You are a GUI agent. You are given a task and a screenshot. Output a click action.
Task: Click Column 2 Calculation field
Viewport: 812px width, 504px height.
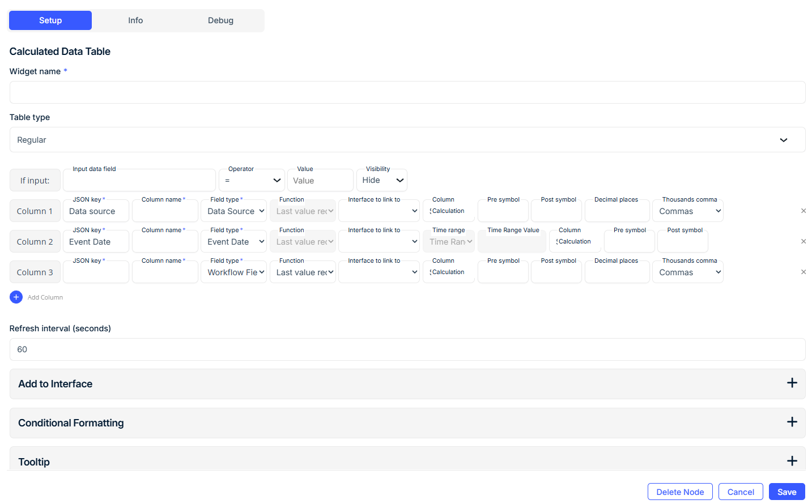[575, 241]
